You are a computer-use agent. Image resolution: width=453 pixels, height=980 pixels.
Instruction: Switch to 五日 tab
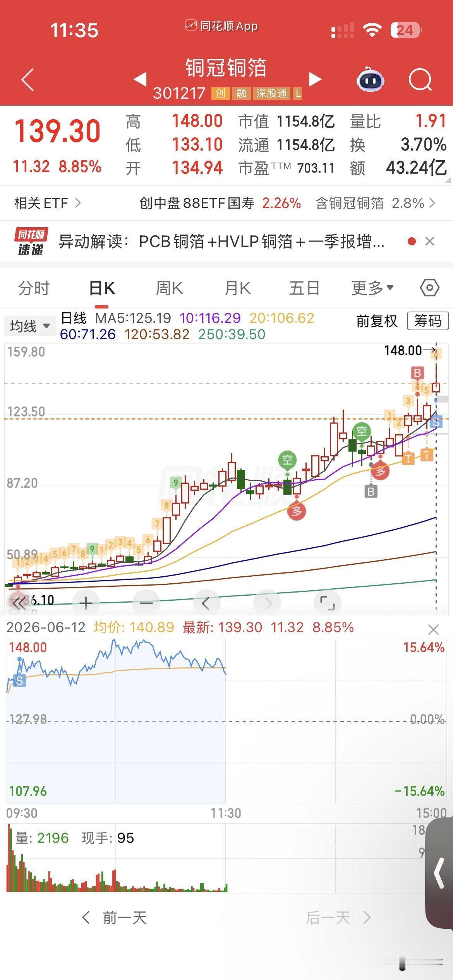304,288
